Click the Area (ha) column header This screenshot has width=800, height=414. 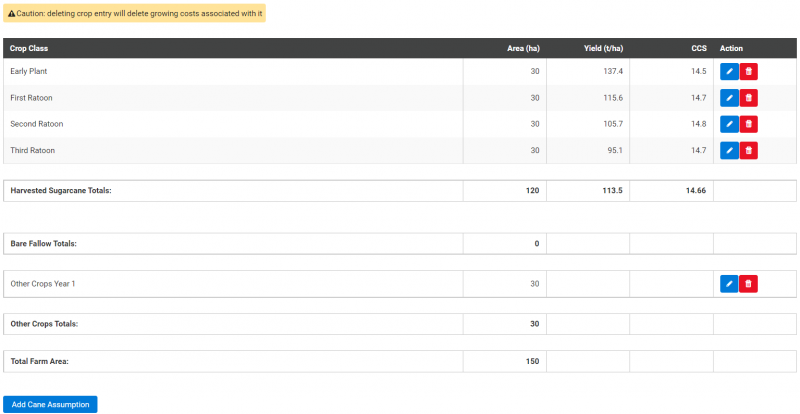(x=523, y=48)
